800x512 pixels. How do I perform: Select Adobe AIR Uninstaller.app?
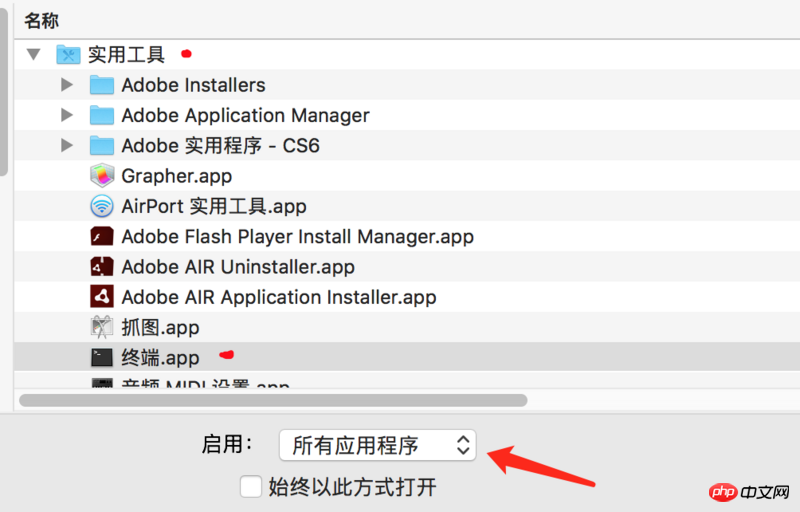238,267
